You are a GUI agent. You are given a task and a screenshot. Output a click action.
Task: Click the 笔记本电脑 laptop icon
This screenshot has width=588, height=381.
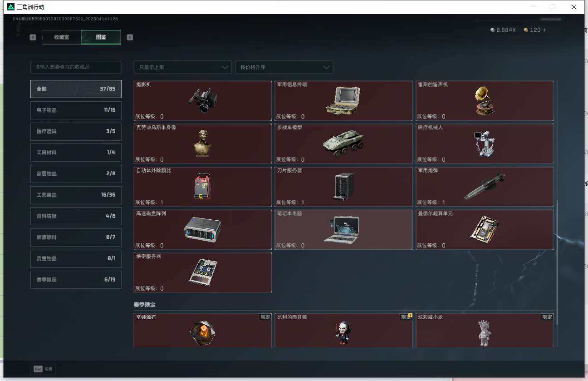pos(343,229)
